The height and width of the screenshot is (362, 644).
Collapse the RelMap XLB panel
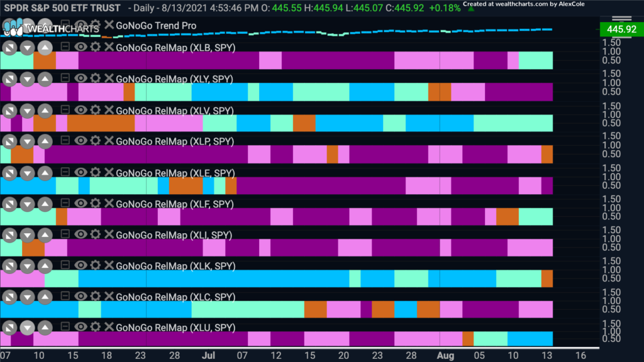65,46
